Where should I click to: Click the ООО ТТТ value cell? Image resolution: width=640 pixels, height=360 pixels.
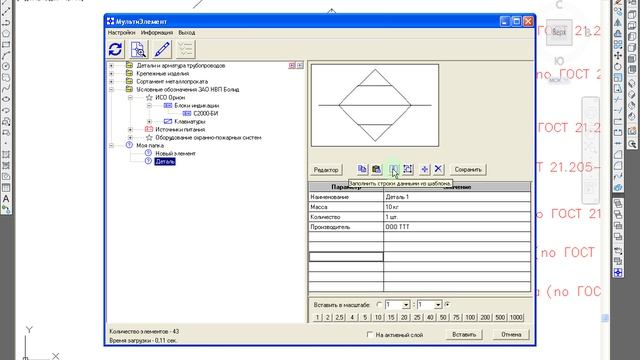[457, 227]
